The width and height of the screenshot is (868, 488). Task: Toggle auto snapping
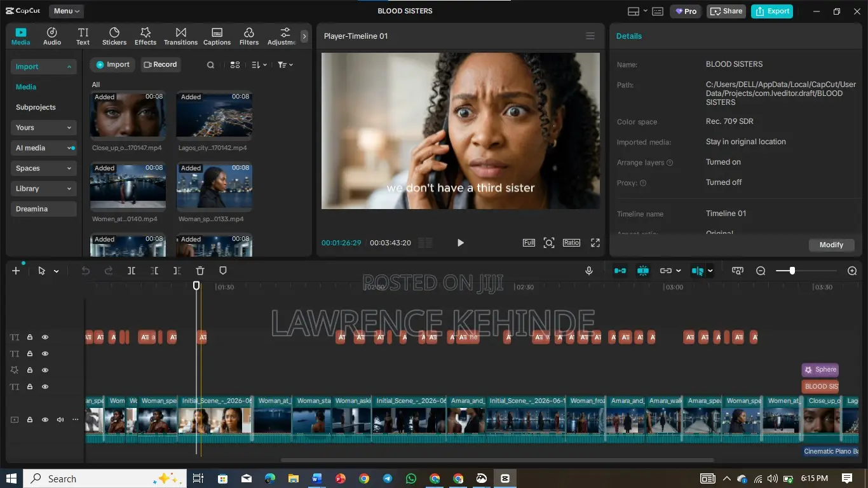[x=643, y=271]
